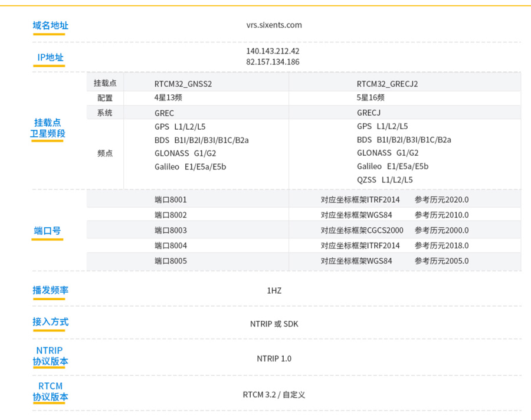Click the IP address 82.157.134.186
Screen dimensions: 531x420
[273, 62]
